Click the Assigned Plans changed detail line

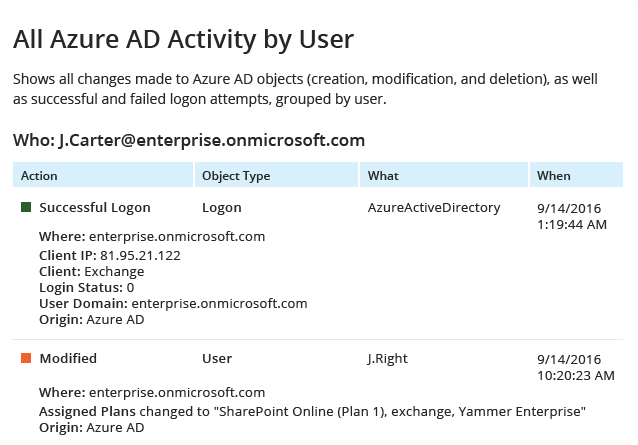[312, 412]
